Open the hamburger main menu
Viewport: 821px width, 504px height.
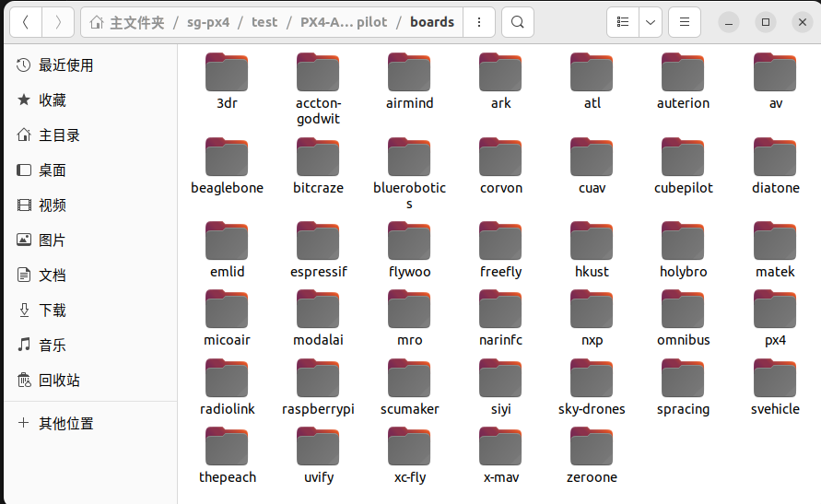click(685, 22)
